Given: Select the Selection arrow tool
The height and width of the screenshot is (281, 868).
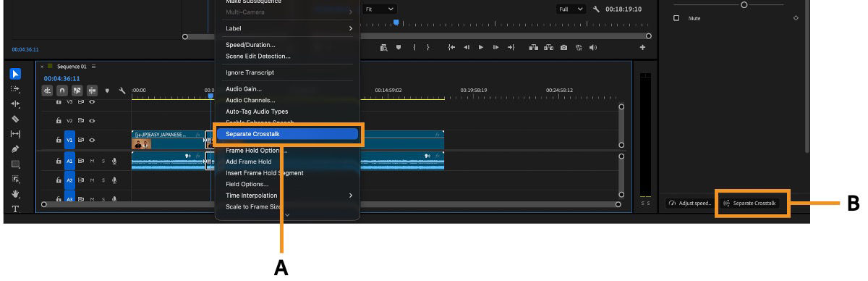Looking at the screenshot, I should coord(15,75).
